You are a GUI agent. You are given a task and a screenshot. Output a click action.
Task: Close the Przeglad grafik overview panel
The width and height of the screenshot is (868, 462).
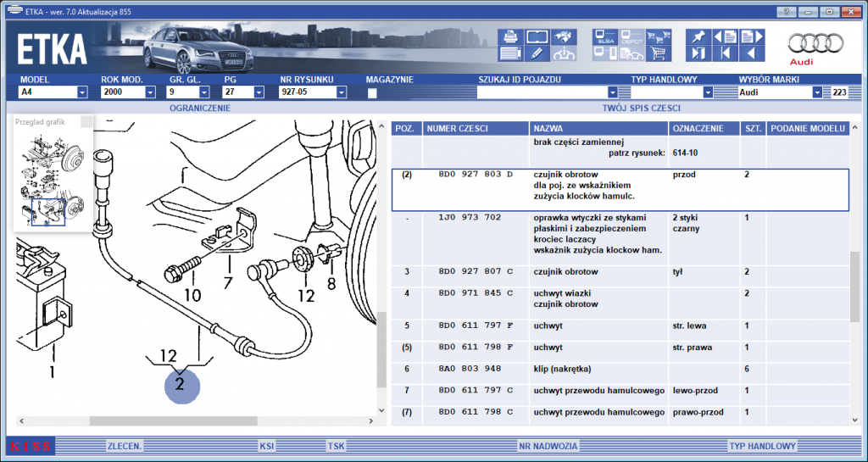86,122
